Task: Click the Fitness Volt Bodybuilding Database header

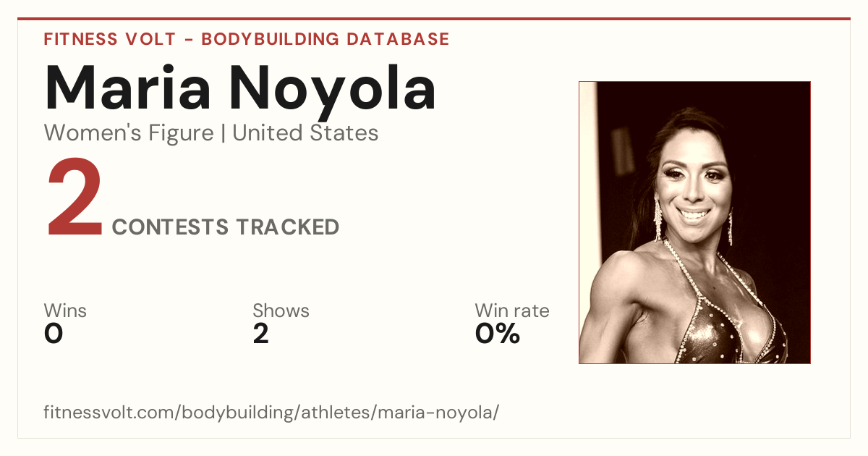Action: tap(247, 39)
